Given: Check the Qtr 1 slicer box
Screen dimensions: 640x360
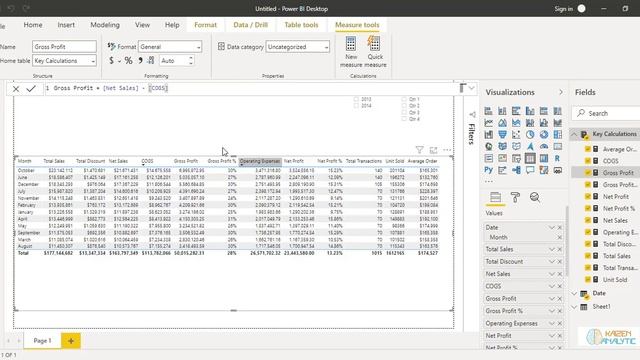Looking at the screenshot, I should (404, 99).
